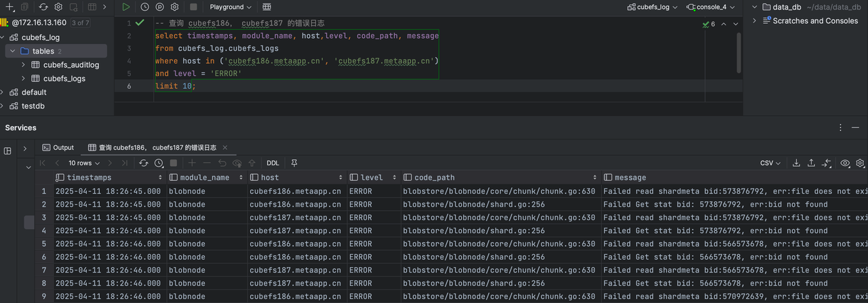Viewport: 868px width, 303px height.
Task: Export data with download icon
Action: tap(797, 163)
